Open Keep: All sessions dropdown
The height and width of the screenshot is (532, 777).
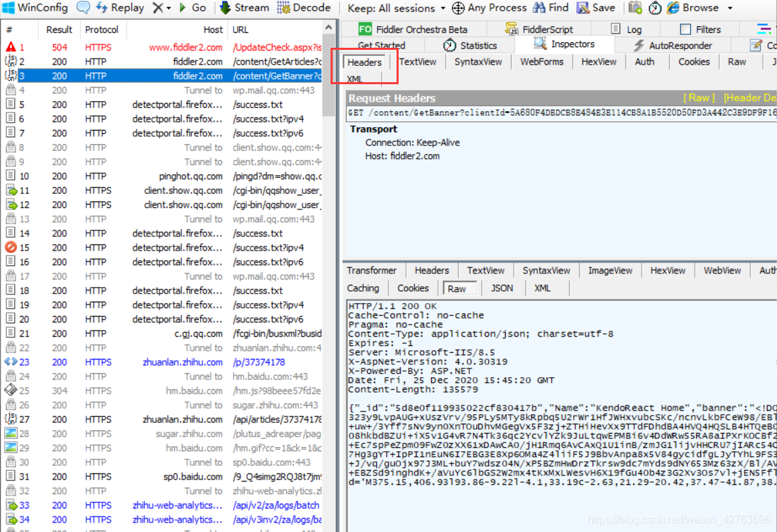(396, 8)
